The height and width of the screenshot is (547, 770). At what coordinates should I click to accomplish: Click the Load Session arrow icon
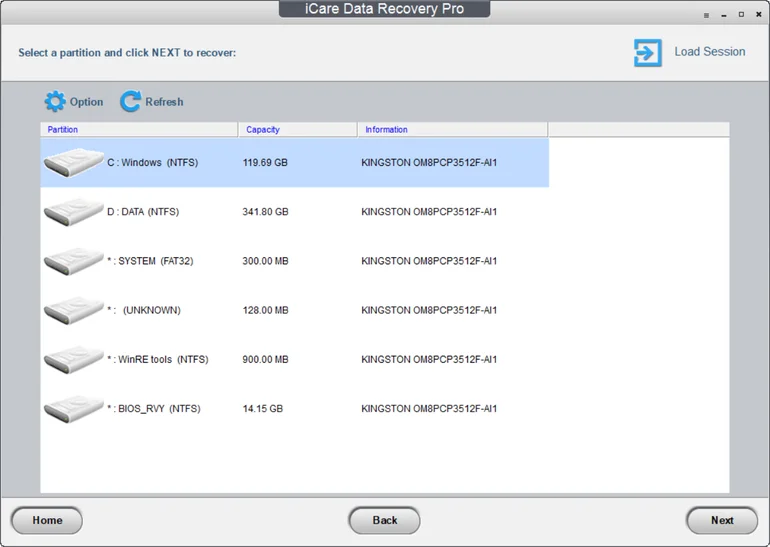point(647,53)
